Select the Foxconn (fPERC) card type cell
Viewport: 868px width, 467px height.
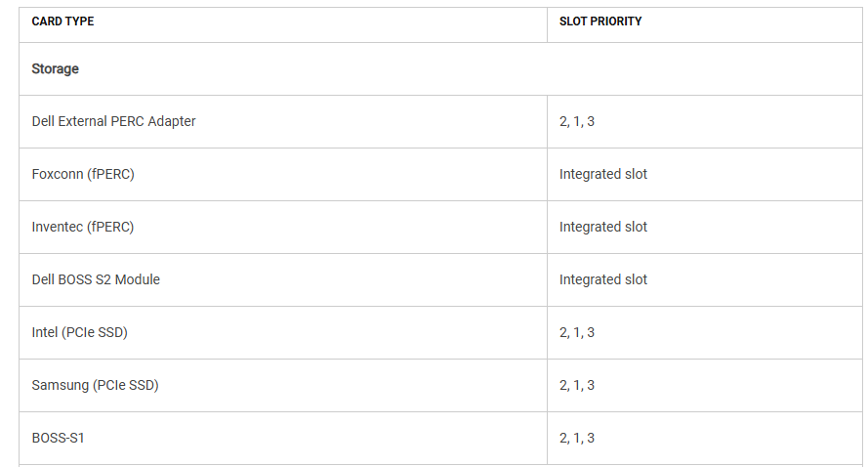(83, 175)
